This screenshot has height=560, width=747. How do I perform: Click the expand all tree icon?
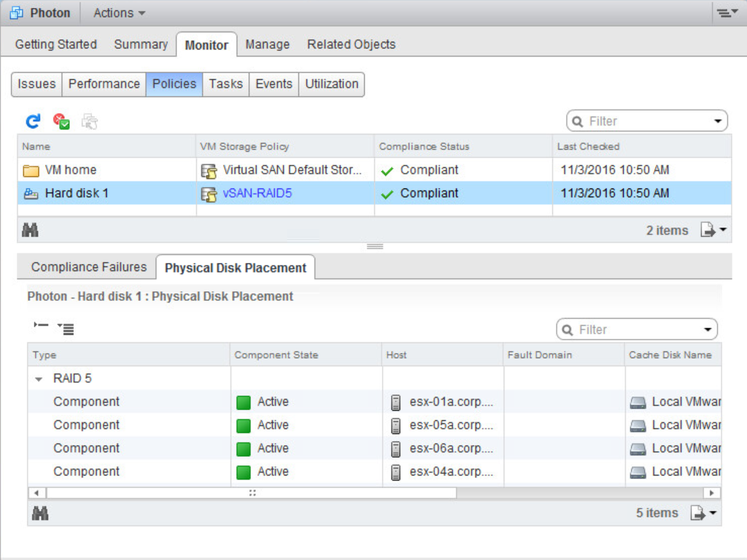pos(66,328)
